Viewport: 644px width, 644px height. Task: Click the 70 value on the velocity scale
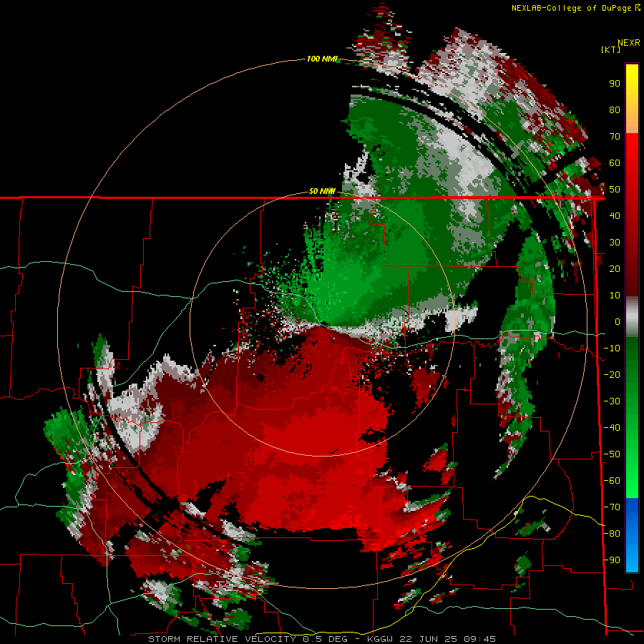615,137
